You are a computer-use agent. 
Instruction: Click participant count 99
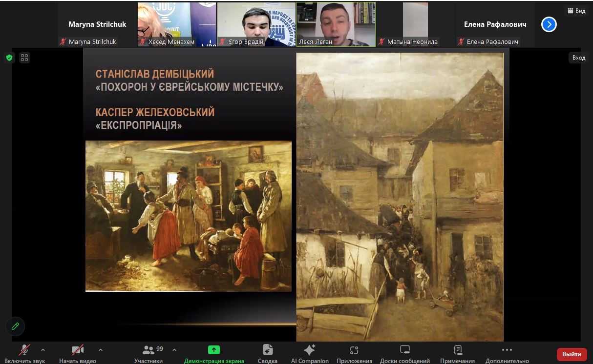click(x=160, y=349)
